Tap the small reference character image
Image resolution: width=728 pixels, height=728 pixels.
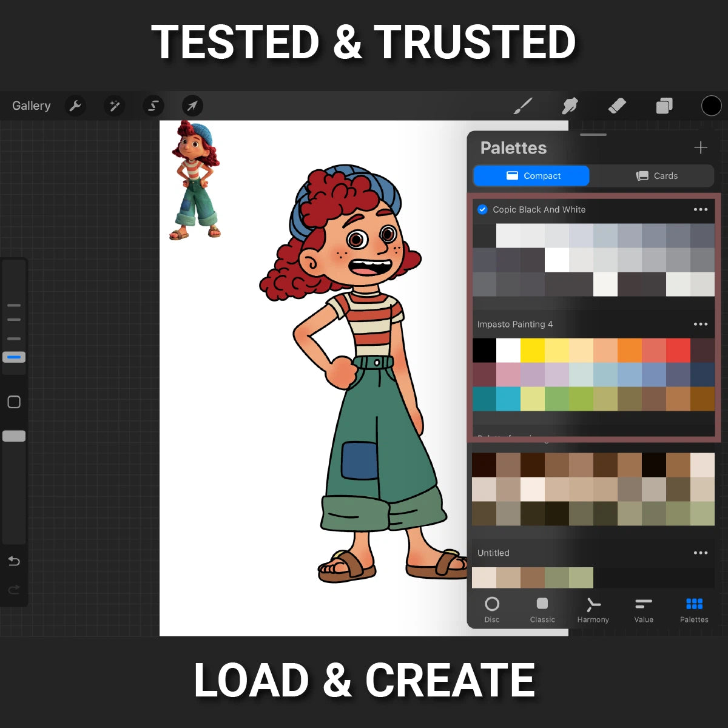194,180
